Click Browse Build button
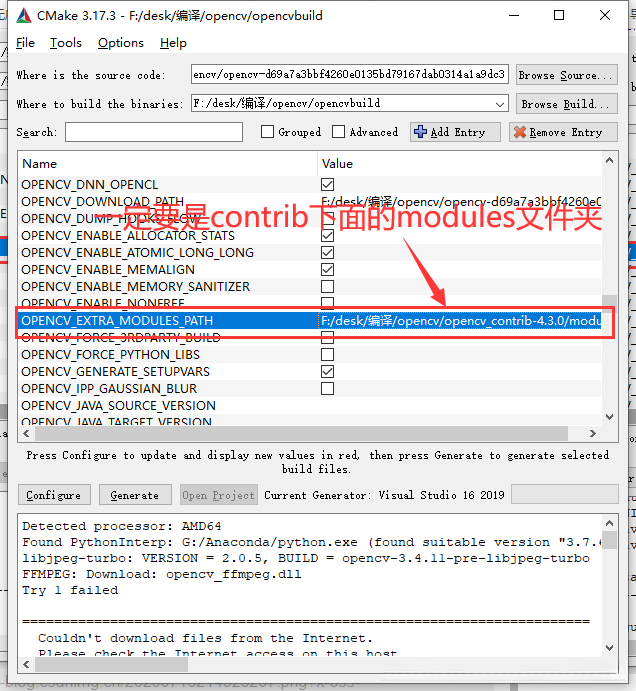Screen dimensions: 636x691 point(566,104)
